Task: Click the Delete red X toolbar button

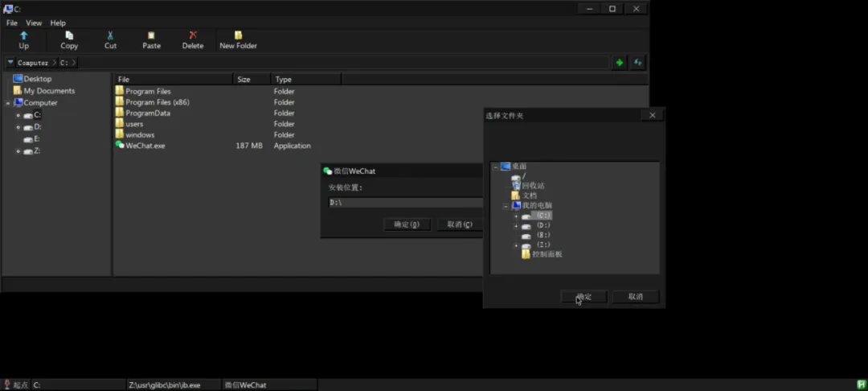Action: [x=193, y=40]
